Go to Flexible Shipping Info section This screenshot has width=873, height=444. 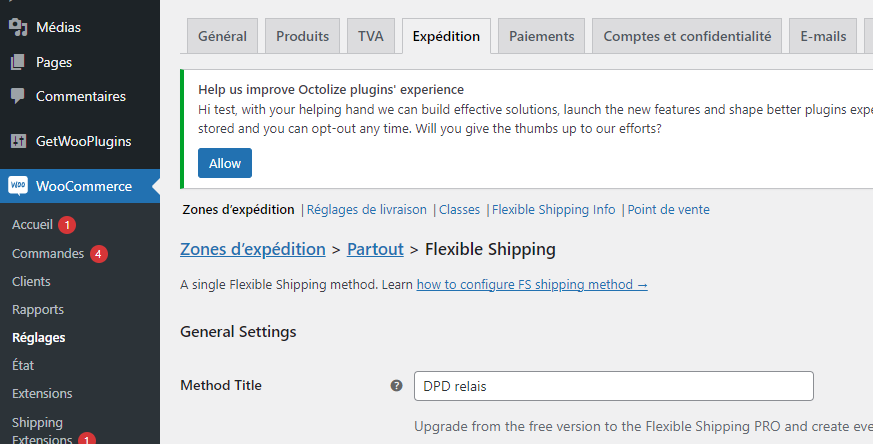553,210
